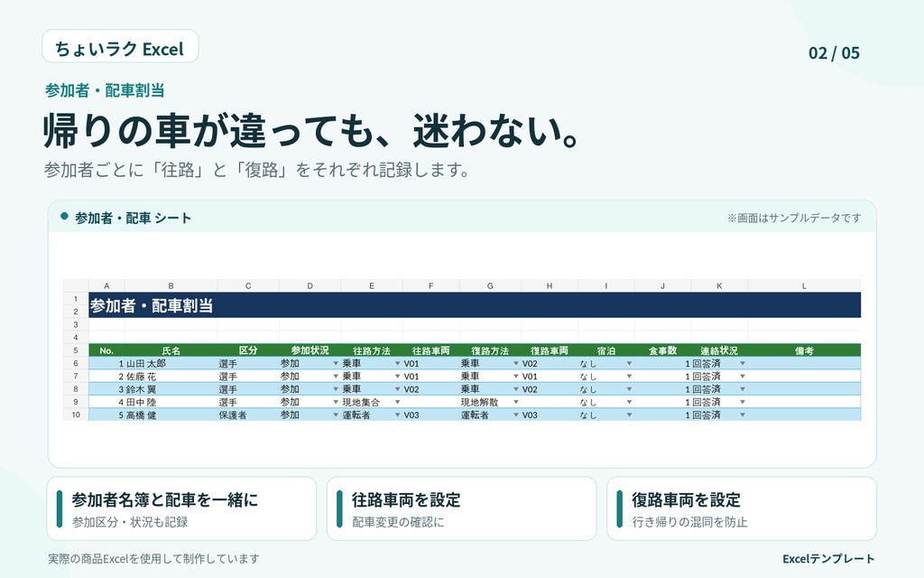Click the 実際の商品Excelを使用して制作しています footer text
Screen dimensions: 924x578
tap(153, 558)
